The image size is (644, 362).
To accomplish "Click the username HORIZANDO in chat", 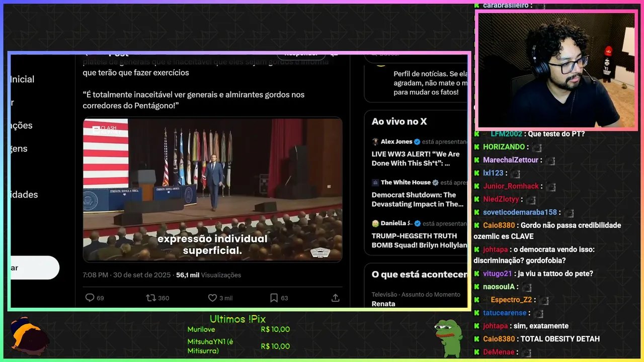I will [504, 147].
